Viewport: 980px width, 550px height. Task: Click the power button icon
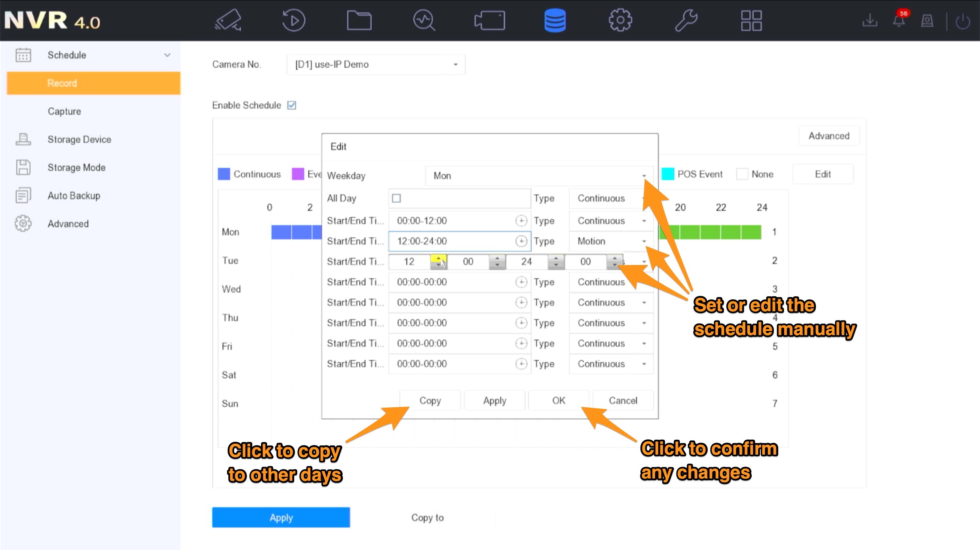963,21
